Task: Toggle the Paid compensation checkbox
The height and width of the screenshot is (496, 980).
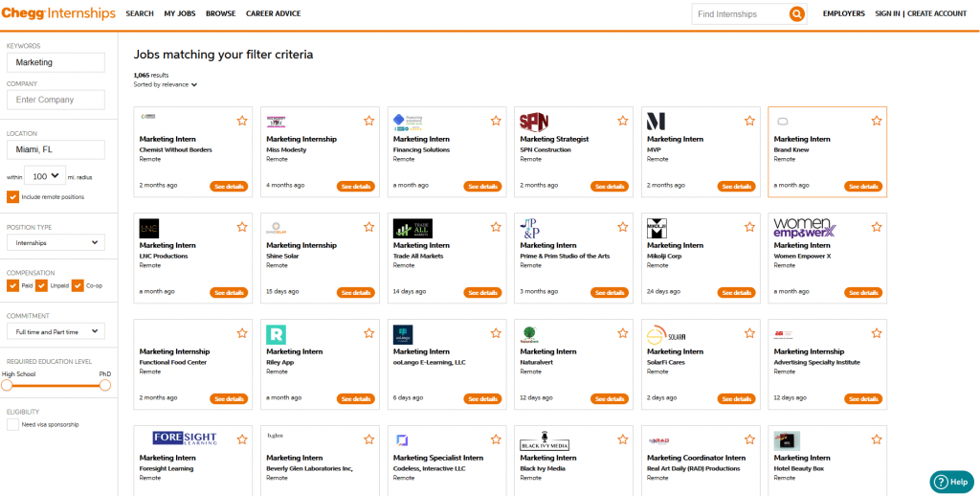Action: [x=12, y=285]
